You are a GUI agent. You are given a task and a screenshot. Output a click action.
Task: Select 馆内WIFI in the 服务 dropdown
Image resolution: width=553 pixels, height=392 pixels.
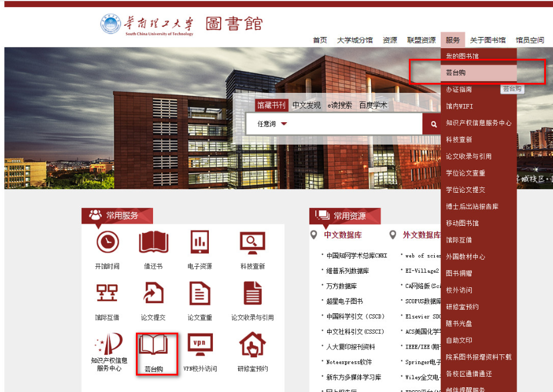(x=479, y=106)
